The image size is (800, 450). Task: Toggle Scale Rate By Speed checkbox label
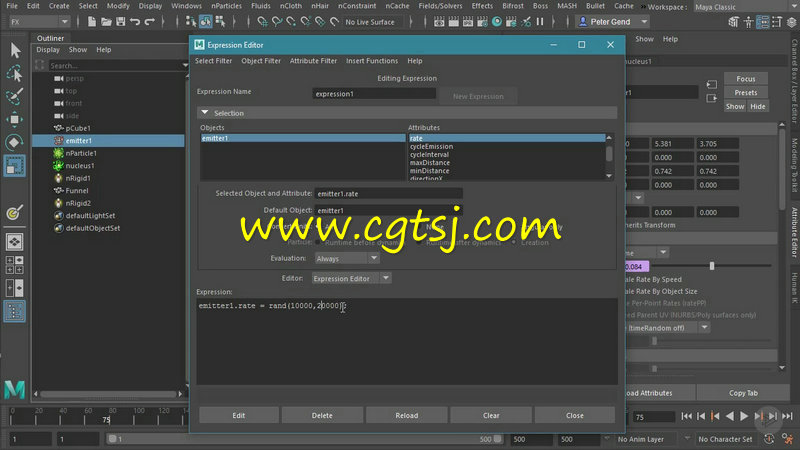[654, 280]
